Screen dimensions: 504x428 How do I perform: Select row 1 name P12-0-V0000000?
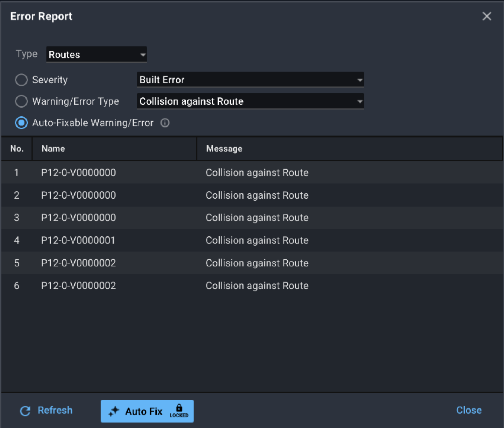[79, 173]
